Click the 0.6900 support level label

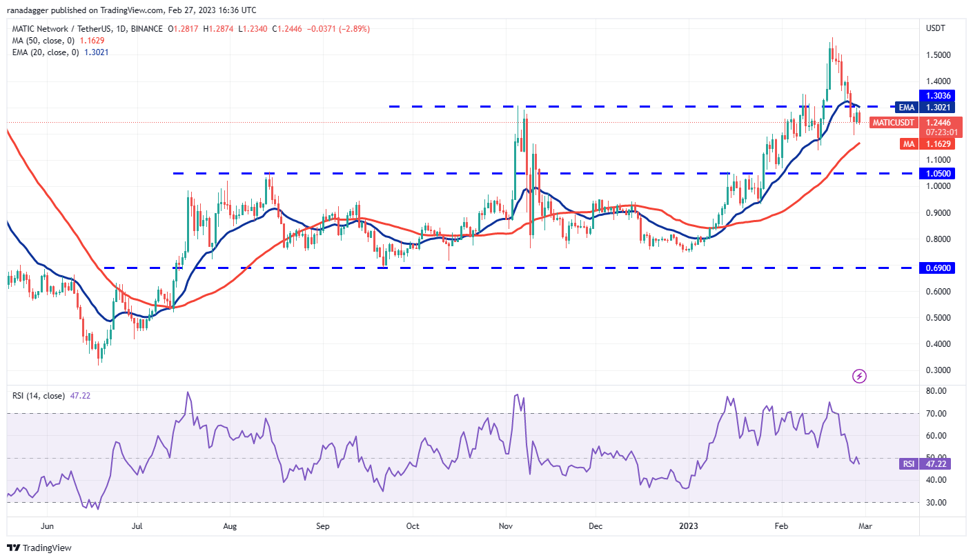click(x=936, y=268)
